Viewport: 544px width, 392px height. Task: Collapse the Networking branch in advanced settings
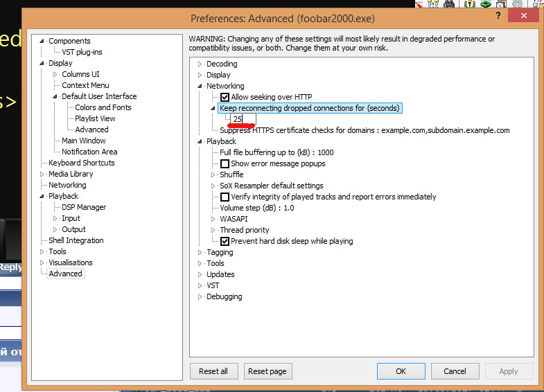(x=200, y=86)
